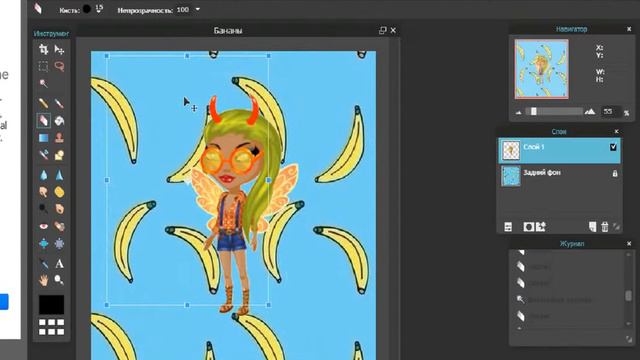Select the Color Picker eyedropper tool
640x360 pixels.
(43, 264)
